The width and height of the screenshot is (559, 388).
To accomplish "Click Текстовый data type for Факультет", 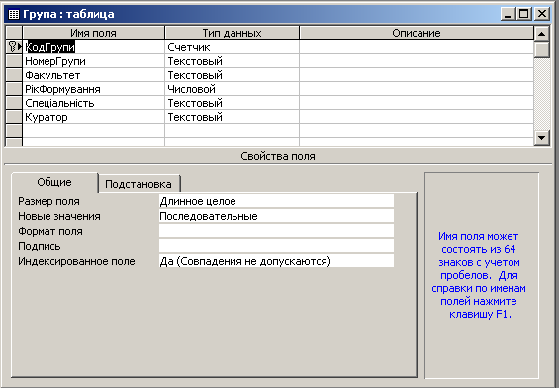I will coord(232,75).
